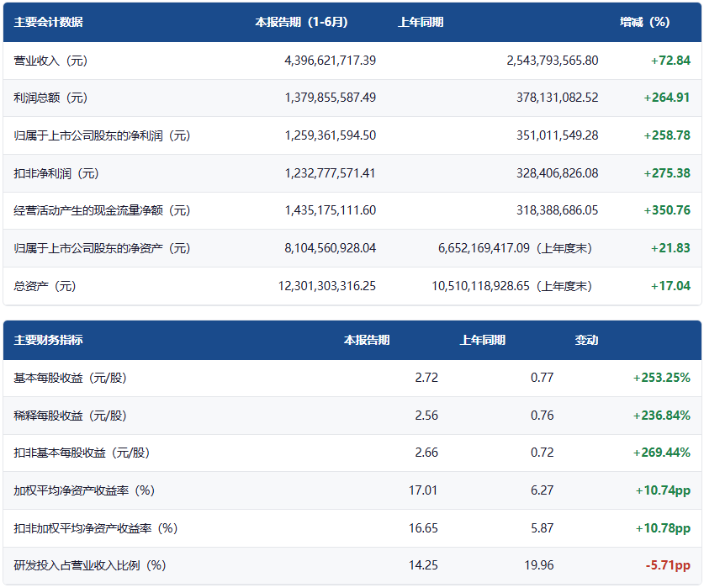Screen dimensions: 704x588
Task: Select 归属于上市公司股东的净资产（元） label
Action: tap(102, 248)
